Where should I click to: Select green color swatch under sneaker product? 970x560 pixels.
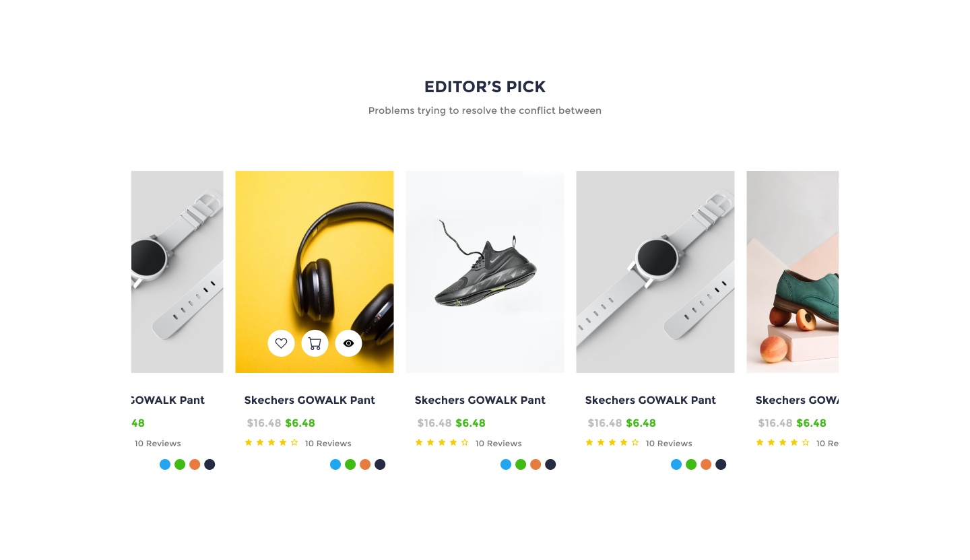pyautogui.click(x=521, y=464)
